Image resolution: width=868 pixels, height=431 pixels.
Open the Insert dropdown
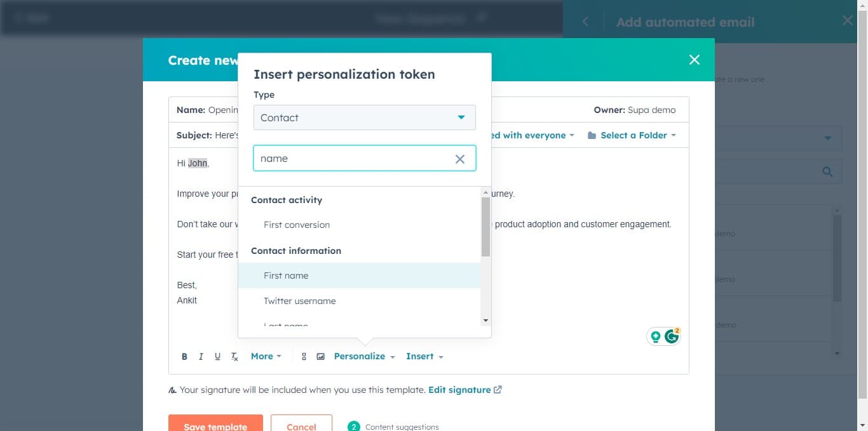(424, 357)
